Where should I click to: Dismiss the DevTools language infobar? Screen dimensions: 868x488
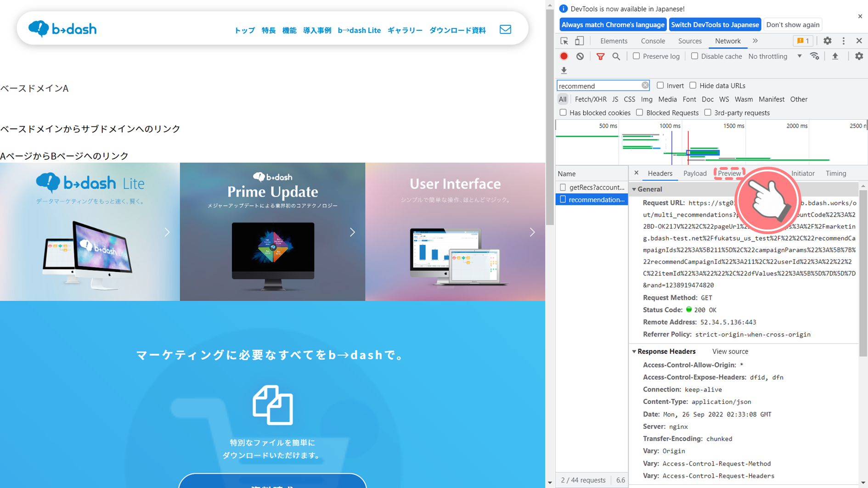tap(860, 17)
